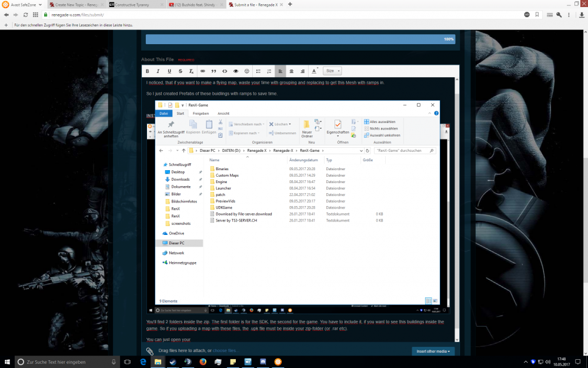Select Netzwerk in the navigation pane
Image resolution: width=588 pixels, height=368 pixels.
tap(176, 253)
